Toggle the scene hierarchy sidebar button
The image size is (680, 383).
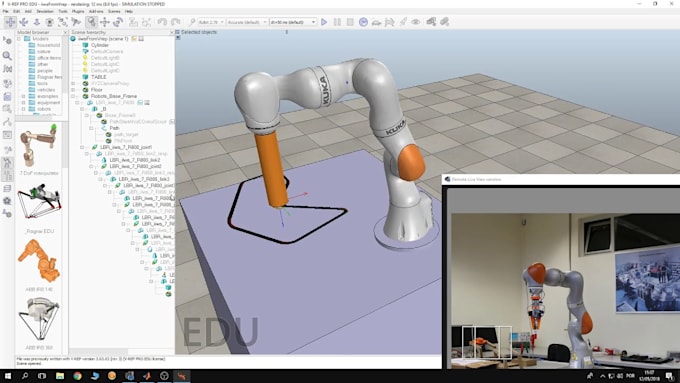(x=7, y=176)
